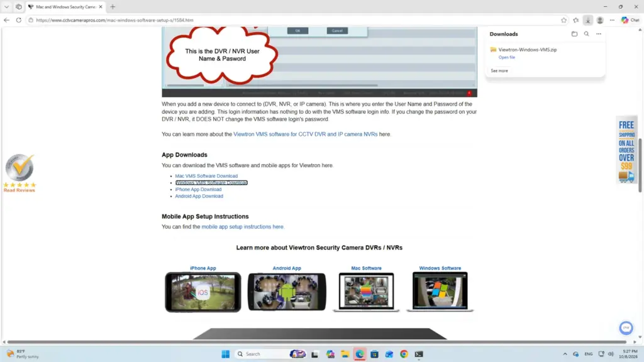Viewport: 644px width, 362px height.
Task: Open Copilot Chat button
Action: tap(630, 19)
